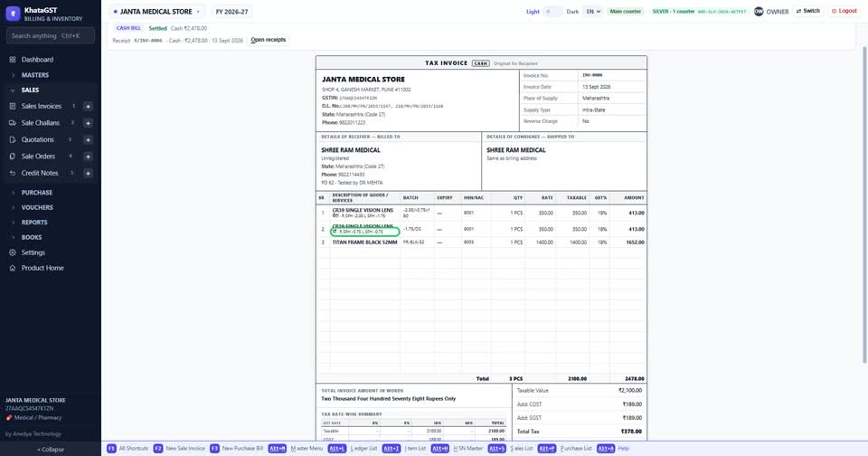Viewport: 868px width, 456px height.
Task: Add a new Quotation with plus
Action: tap(88, 140)
